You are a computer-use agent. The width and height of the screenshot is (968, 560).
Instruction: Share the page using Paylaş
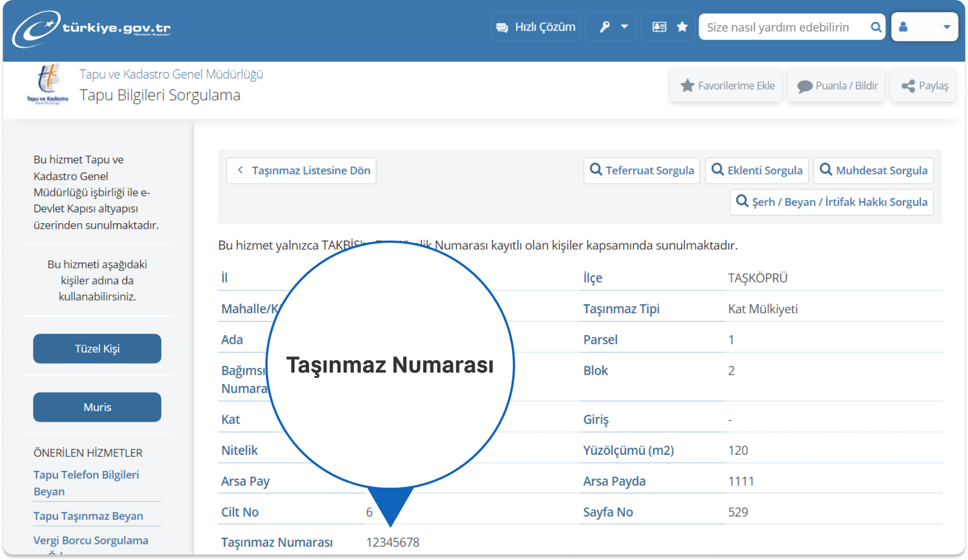point(924,86)
